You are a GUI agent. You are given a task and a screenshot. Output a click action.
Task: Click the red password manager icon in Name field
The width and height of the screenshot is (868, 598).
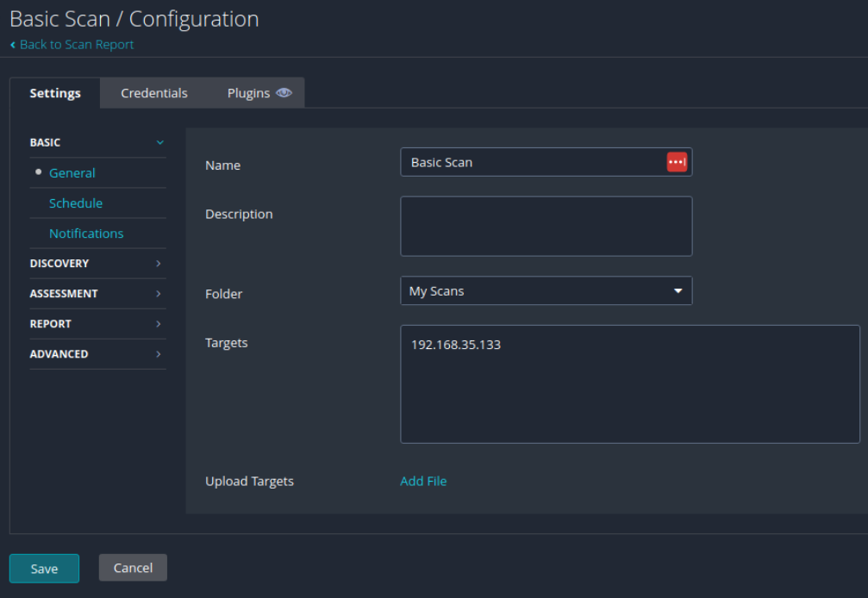677,162
